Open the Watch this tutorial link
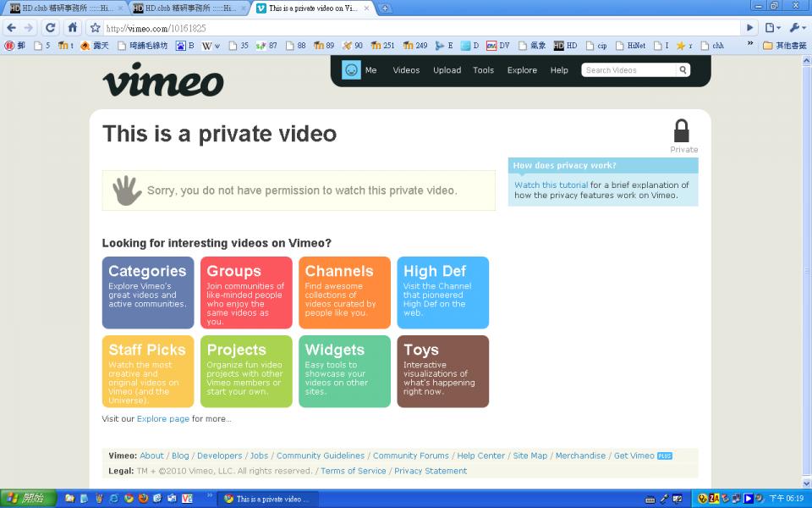812x508 pixels. point(551,185)
